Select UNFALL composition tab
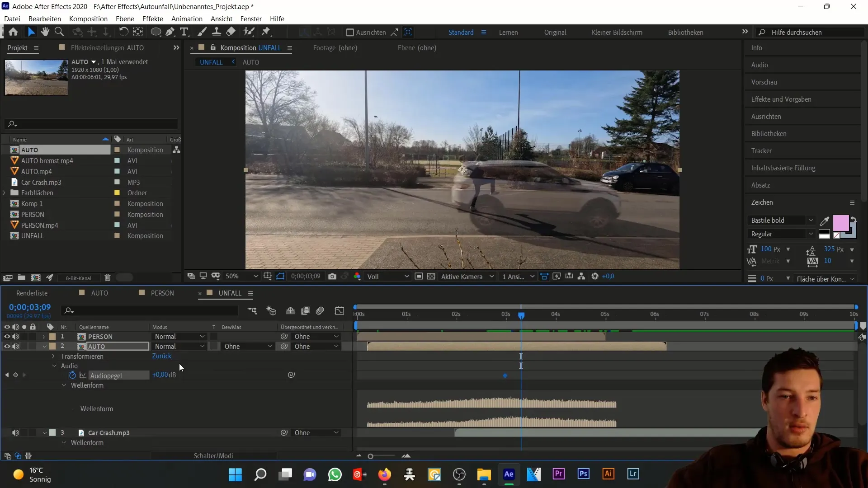Image resolution: width=868 pixels, height=488 pixels. pyautogui.click(x=230, y=292)
